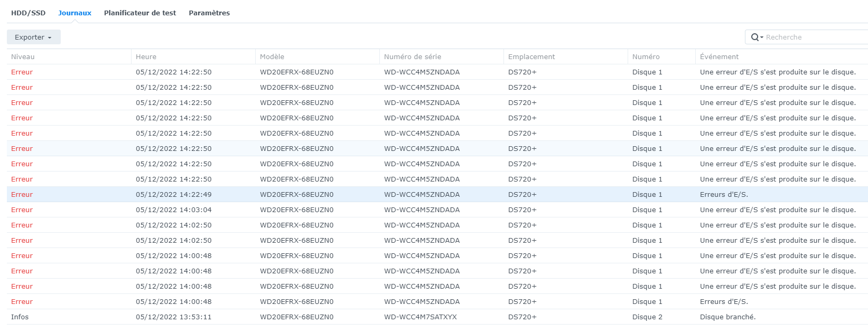
Task: Select the Journaux tab
Action: pos(74,13)
